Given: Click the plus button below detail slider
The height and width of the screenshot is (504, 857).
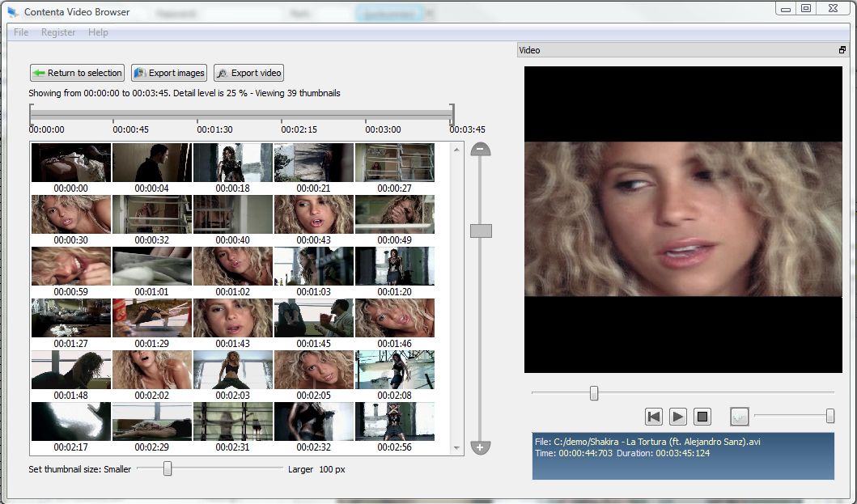Looking at the screenshot, I should [x=481, y=447].
